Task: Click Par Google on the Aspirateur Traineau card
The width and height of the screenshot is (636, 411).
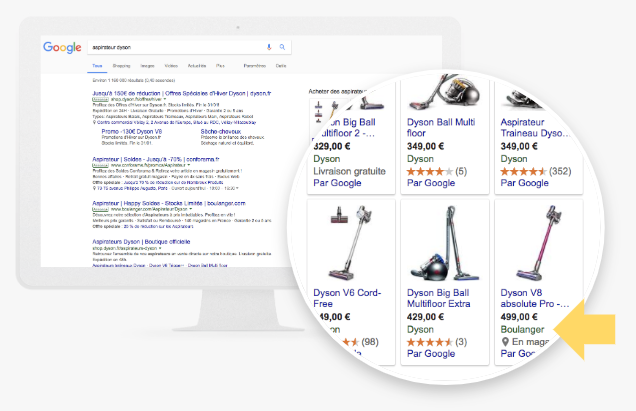Action: point(524,183)
